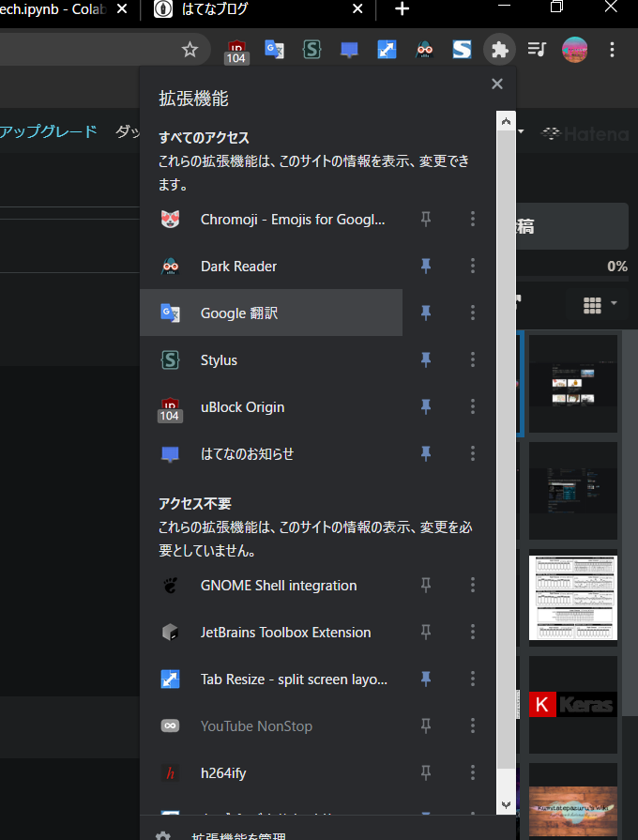The image size is (638, 840).
Task: Open more options for h264ify
Action: click(x=473, y=772)
